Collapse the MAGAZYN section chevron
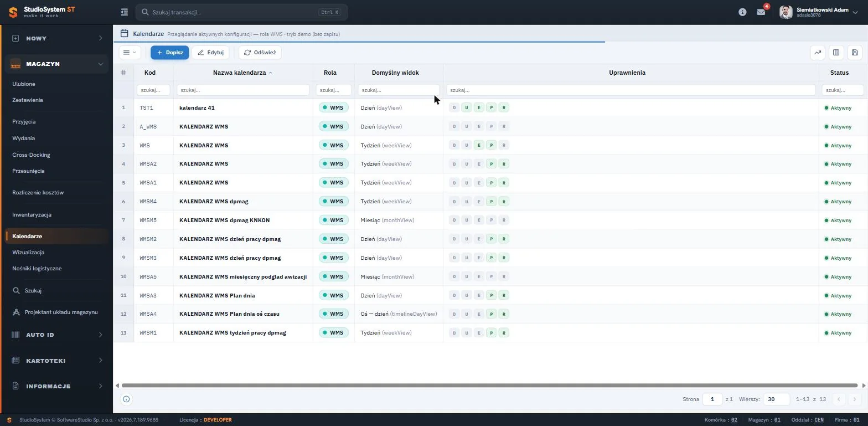868x426 pixels. click(x=100, y=64)
